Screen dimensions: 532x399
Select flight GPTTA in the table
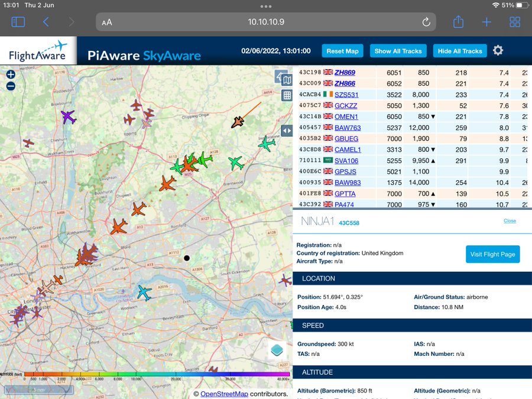click(x=345, y=194)
